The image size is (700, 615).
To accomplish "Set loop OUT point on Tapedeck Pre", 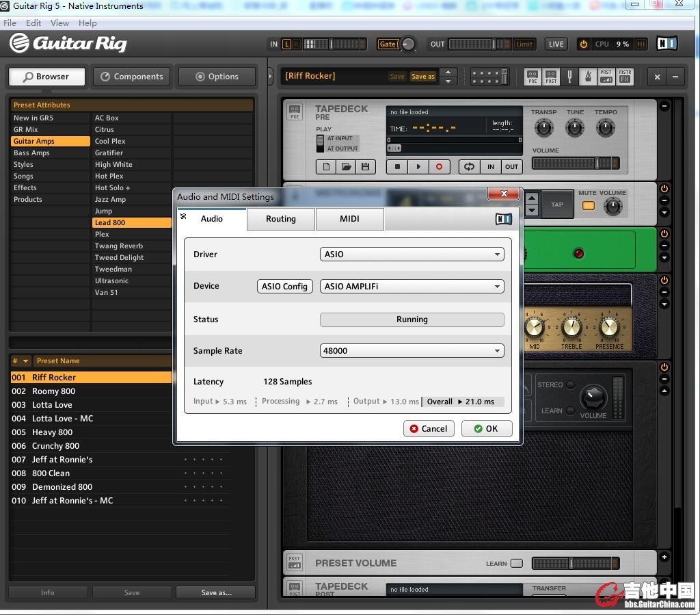I will click(x=511, y=167).
